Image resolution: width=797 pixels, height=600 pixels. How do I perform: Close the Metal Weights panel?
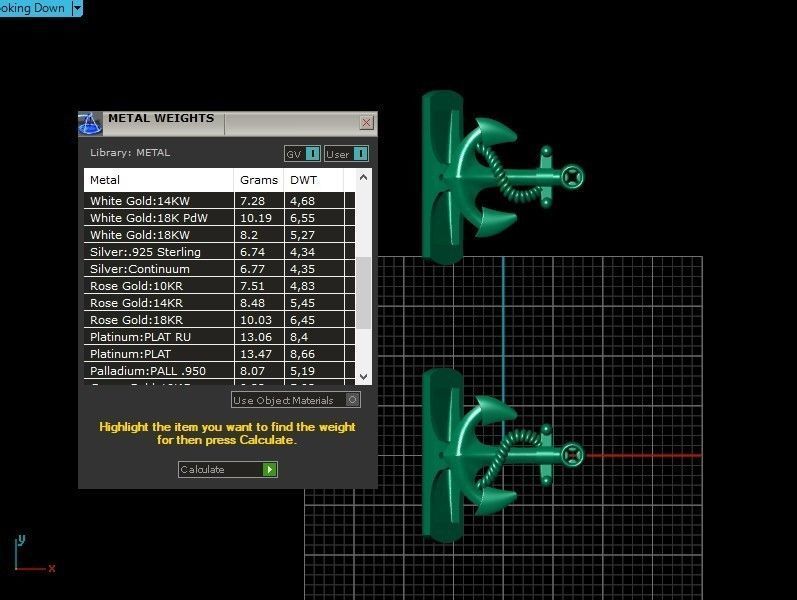[366, 123]
